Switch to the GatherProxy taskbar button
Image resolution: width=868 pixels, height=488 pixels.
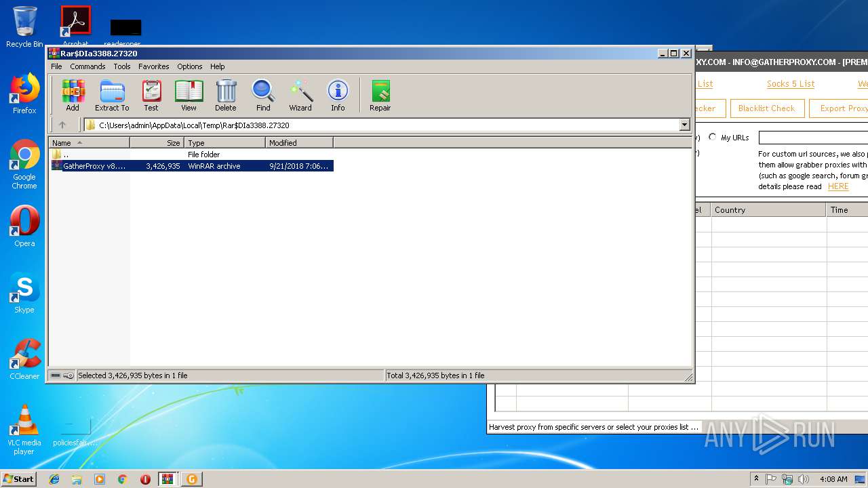click(x=191, y=479)
